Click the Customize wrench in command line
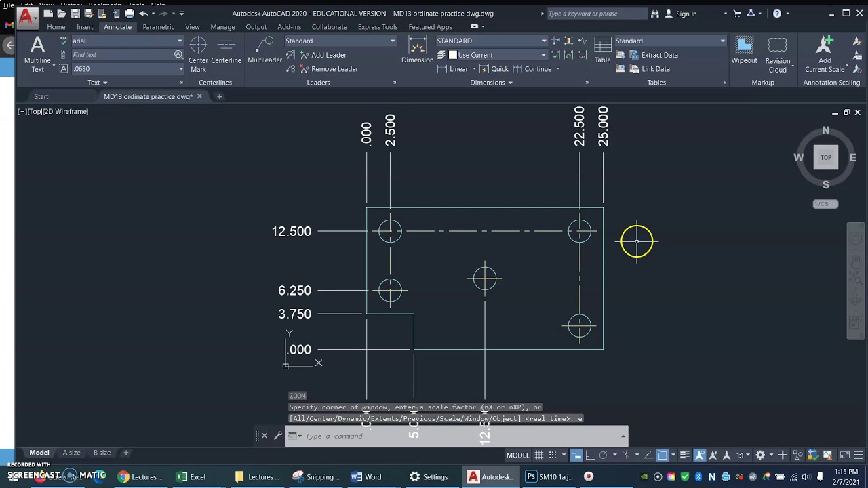This screenshot has width=868, height=488. point(277,436)
